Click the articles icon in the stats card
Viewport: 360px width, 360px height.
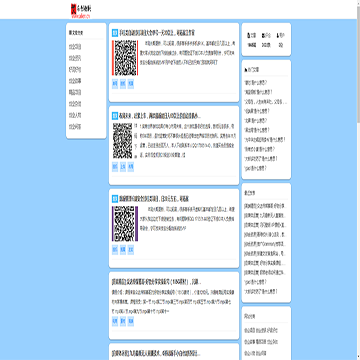click(x=249, y=35)
